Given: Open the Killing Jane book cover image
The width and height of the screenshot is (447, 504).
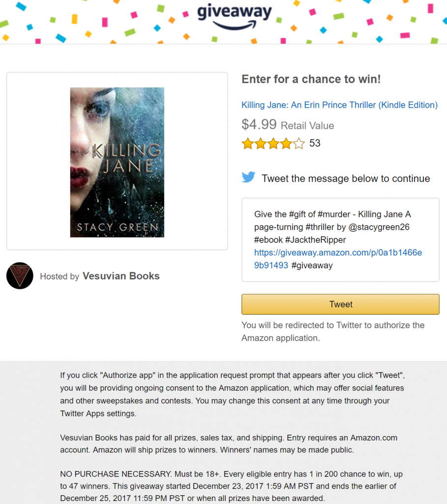Looking at the screenshot, I should (117, 162).
